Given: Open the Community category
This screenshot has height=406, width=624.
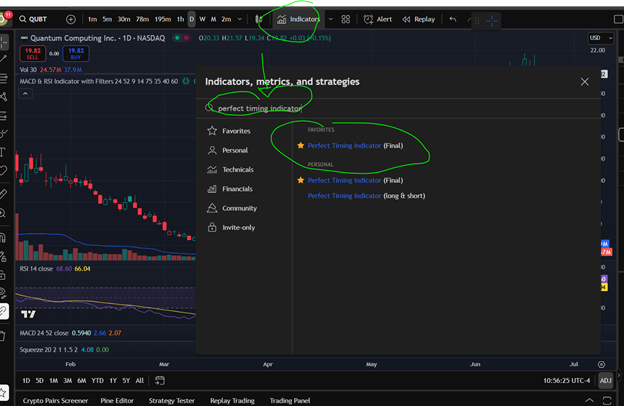Looking at the screenshot, I should click(232, 208).
